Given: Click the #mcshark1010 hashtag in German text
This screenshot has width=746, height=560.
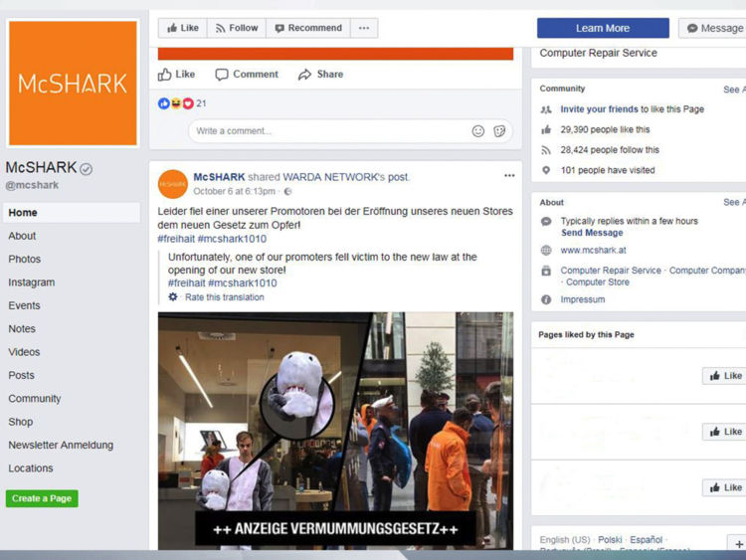Looking at the screenshot, I should pos(232,239).
